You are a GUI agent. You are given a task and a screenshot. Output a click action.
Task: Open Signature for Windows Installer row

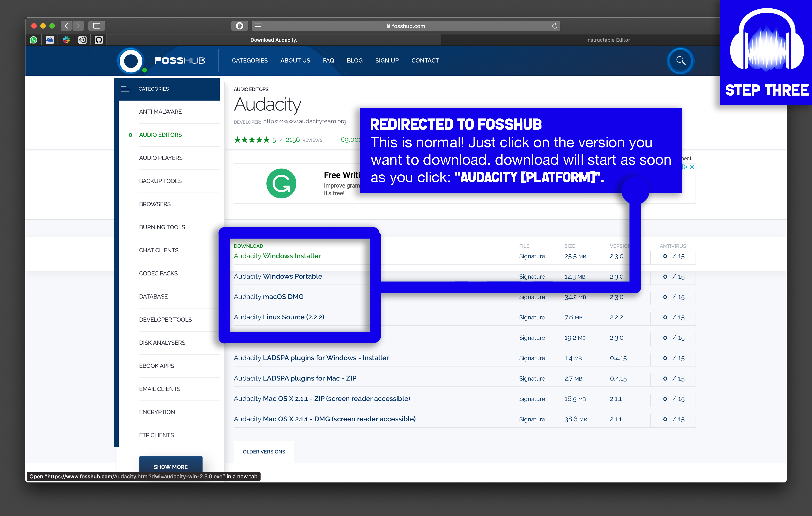pos(532,256)
